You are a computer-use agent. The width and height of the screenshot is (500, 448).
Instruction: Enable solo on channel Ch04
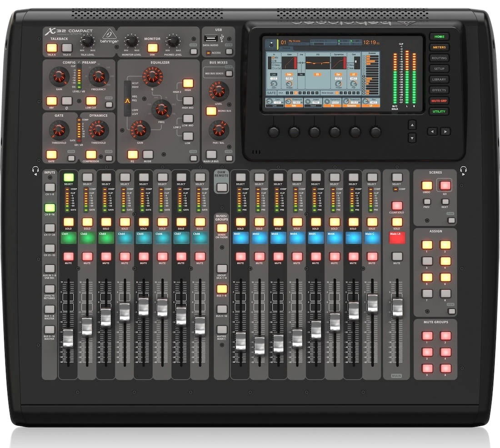[x=125, y=221]
